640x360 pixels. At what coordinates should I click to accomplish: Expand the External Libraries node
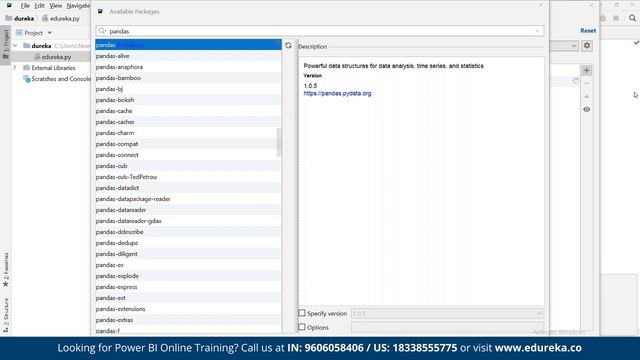coord(16,68)
